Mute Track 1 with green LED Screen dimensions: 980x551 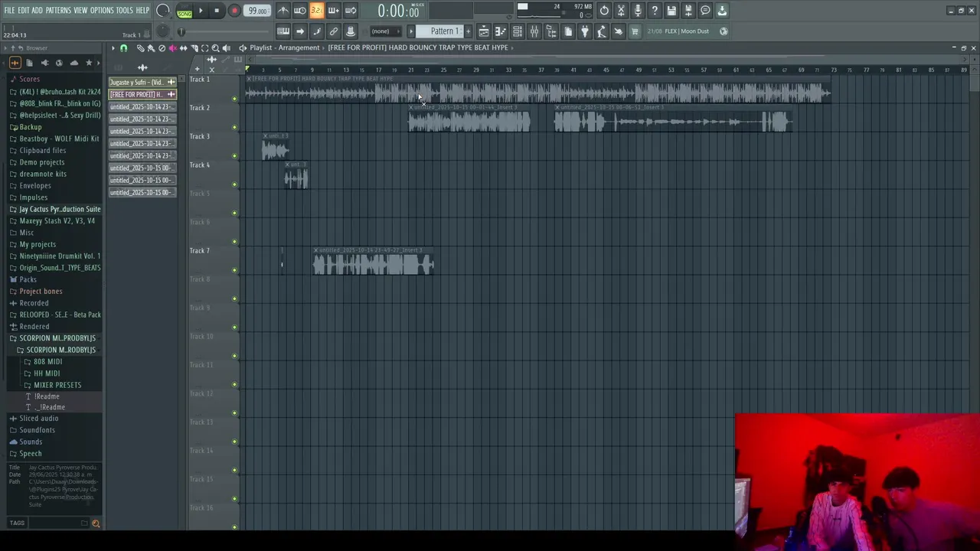(x=234, y=99)
